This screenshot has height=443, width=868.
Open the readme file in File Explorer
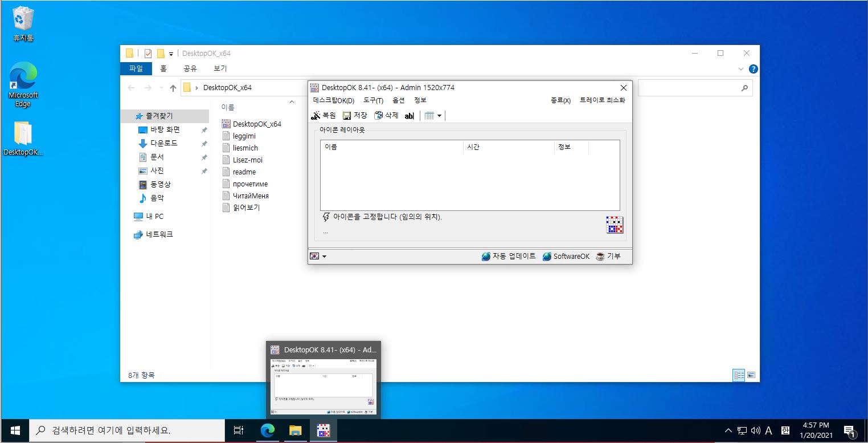pyautogui.click(x=243, y=172)
